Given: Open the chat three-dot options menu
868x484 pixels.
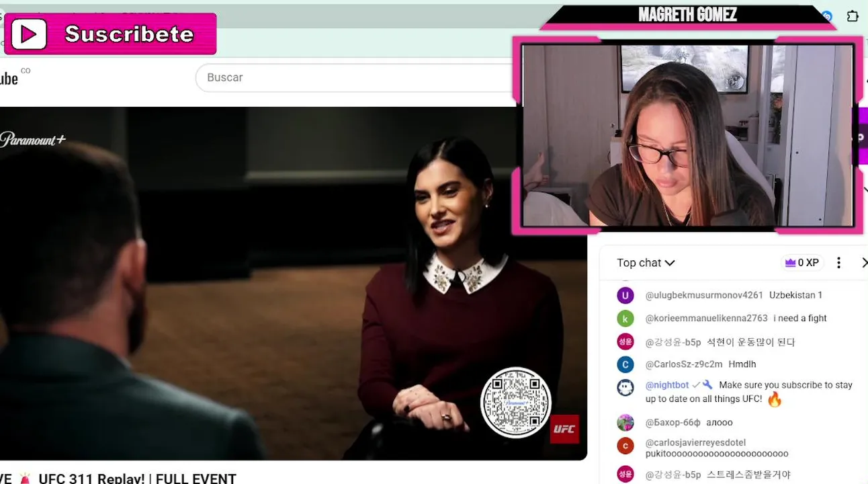Looking at the screenshot, I should 838,263.
